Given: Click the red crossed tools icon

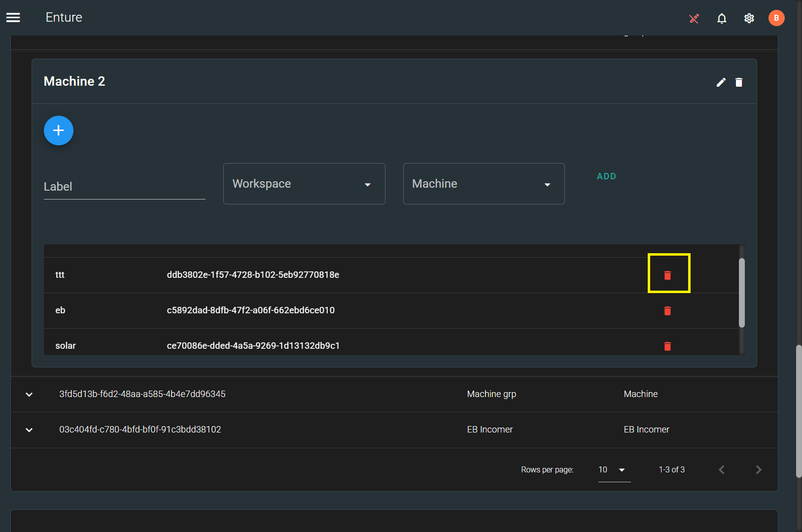Looking at the screenshot, I should (x=694, y=19).
